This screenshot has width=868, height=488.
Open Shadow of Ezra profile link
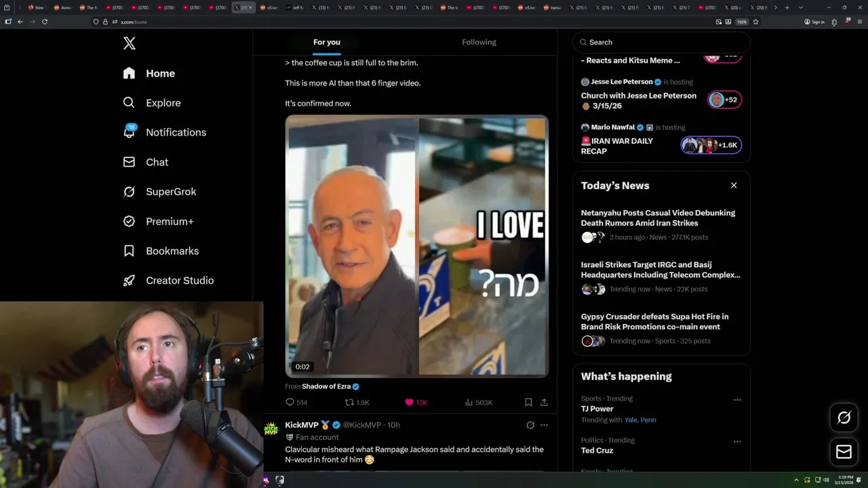click(x=326, y=386)
